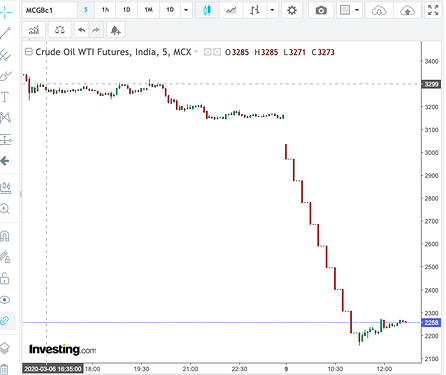Image resolution: width=446 pixels, height=375 pixels.
Task: Undo the last chart action
Action: click(81, 30)
